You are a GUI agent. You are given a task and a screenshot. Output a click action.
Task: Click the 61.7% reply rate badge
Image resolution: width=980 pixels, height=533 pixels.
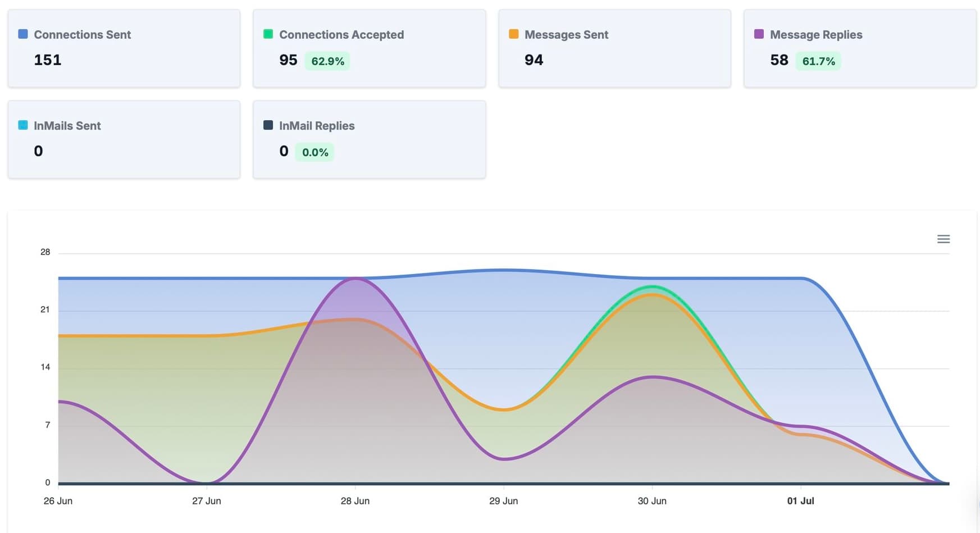[818, 61]
